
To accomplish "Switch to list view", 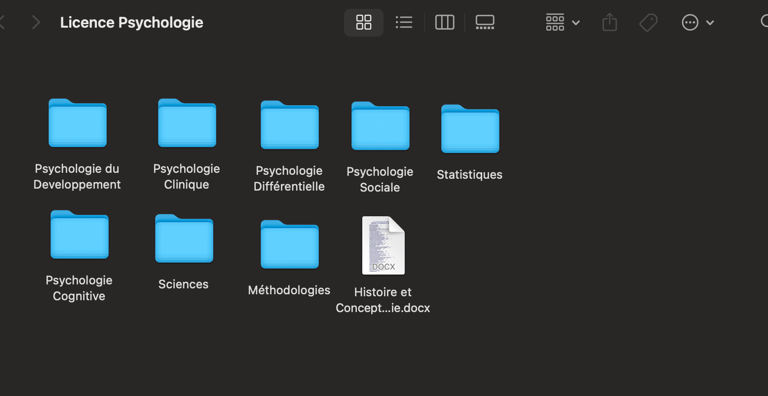I will click(x=404, y=22).
